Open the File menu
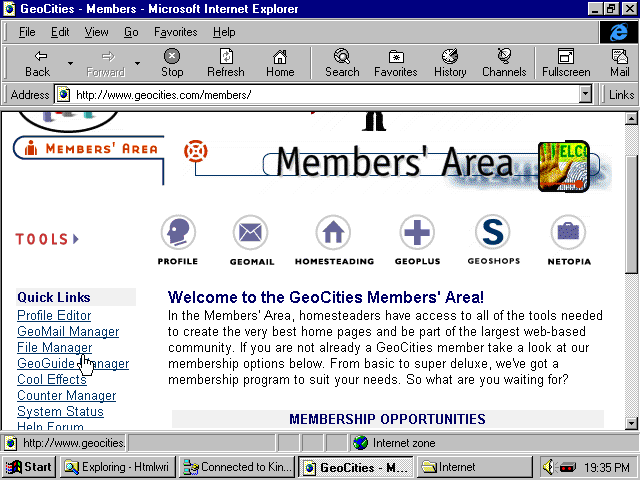Viewport: 640px width, 480px height. pos(27,32)
